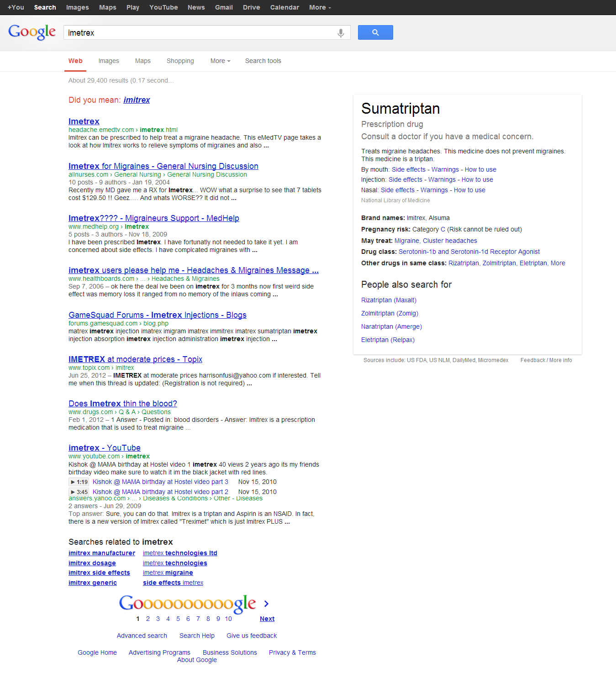Click related search side effects imetrex
Viewport: 616px width, 673px height.
coord(173,583)
